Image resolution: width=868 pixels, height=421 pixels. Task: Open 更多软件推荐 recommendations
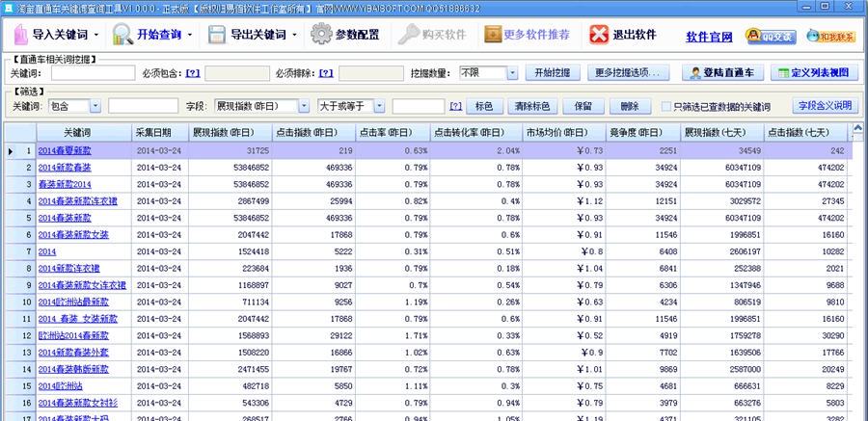(527, 35)
